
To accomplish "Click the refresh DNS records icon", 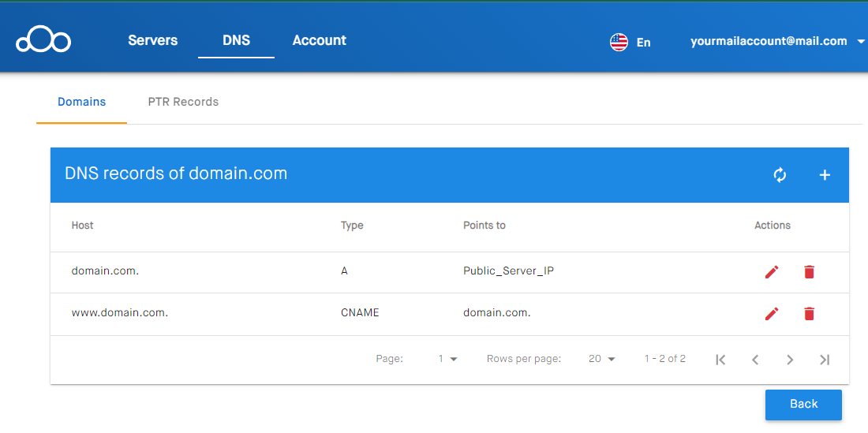I will coord(780,175).
